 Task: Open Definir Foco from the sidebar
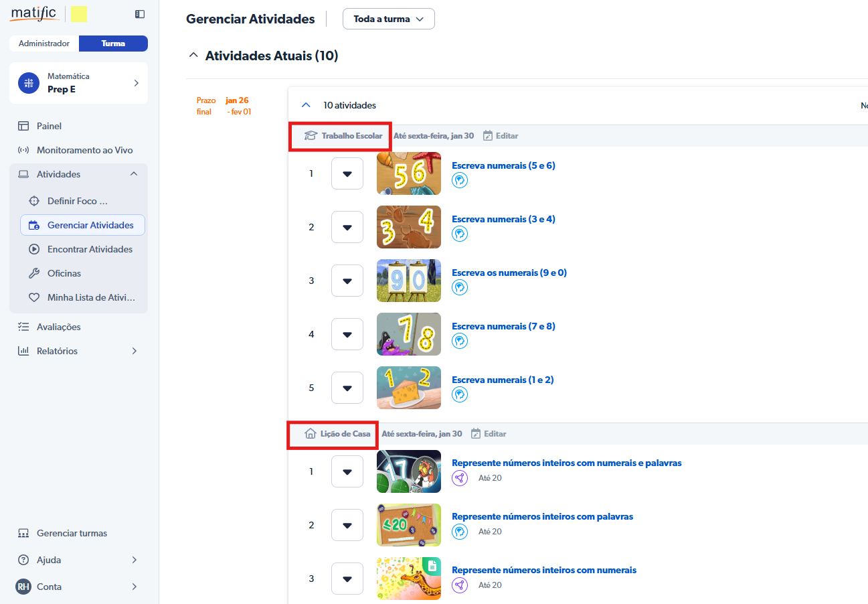click(77, 201)
